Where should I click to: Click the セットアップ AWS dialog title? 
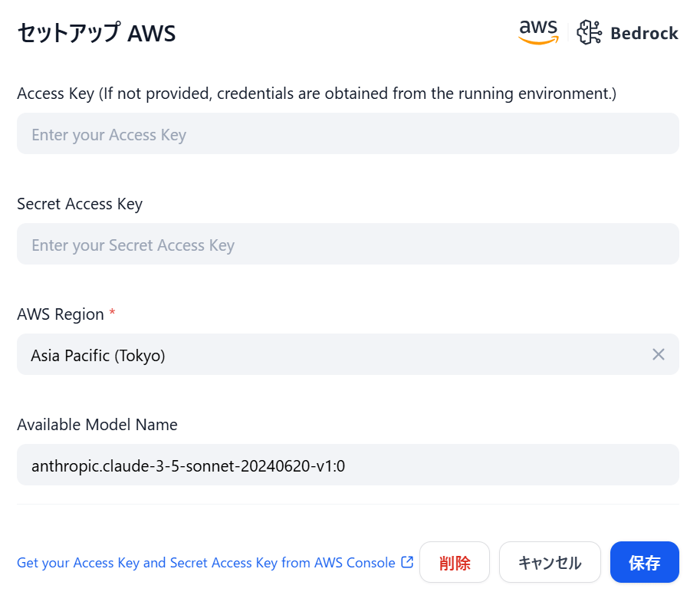pos(97,34)
